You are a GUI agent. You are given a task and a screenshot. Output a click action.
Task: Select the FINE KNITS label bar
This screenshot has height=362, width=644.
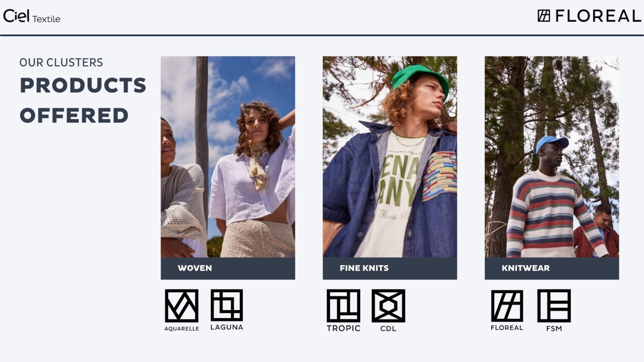pos(390,269)
